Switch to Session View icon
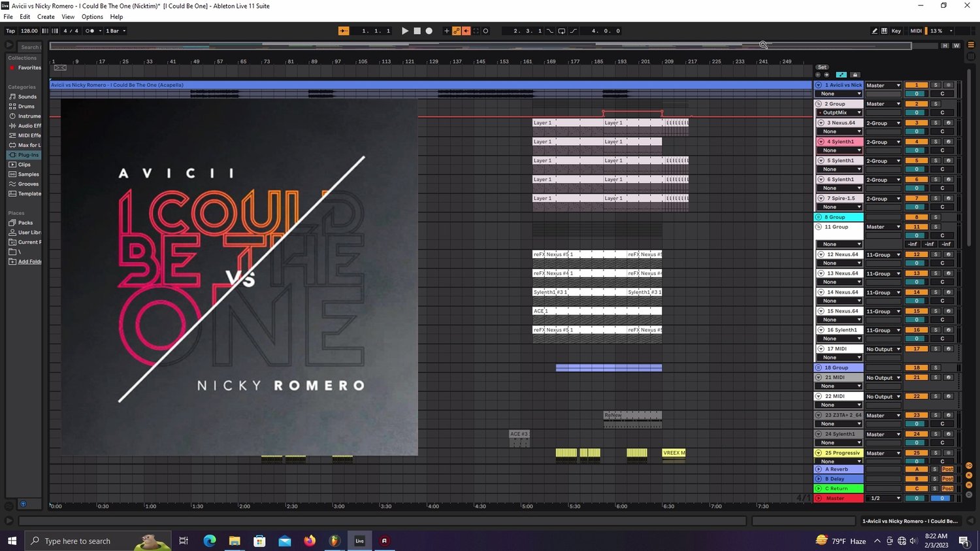The height and width of the screenshot is (551, 980). pos(972,58)
